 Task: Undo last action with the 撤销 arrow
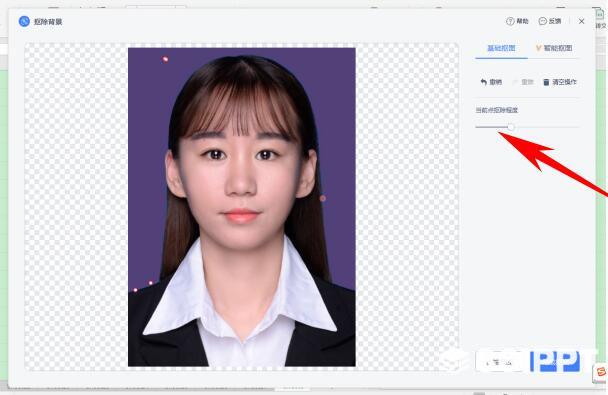[x=483, y=82]
